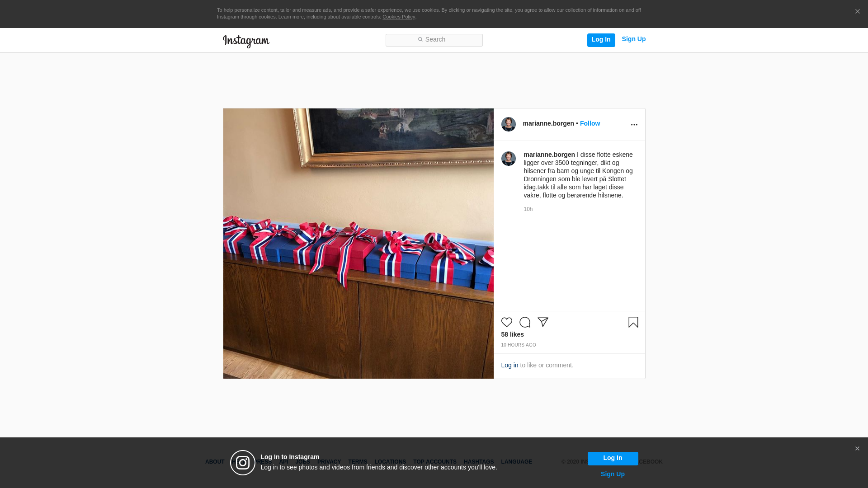Click the 10 HOURS AGO timestamp

tap(519, 345)
